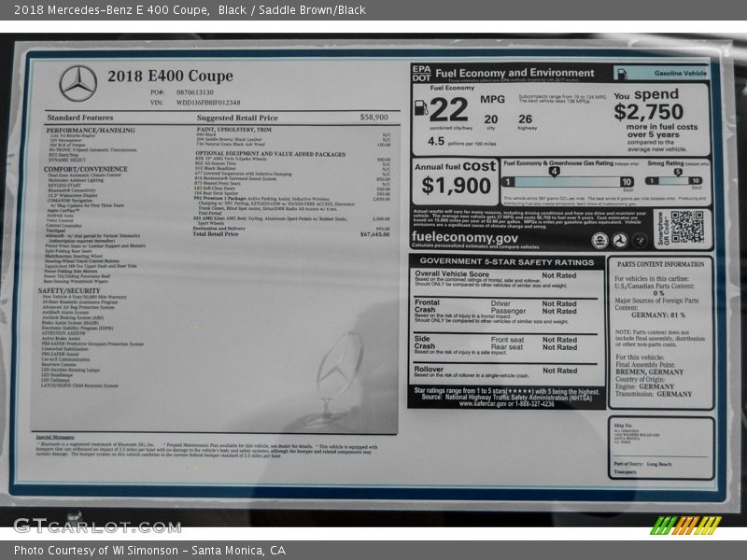The image size is (747, 560).
Task: Click the $1,900 annual fuel cost
Action: (456, 185)
